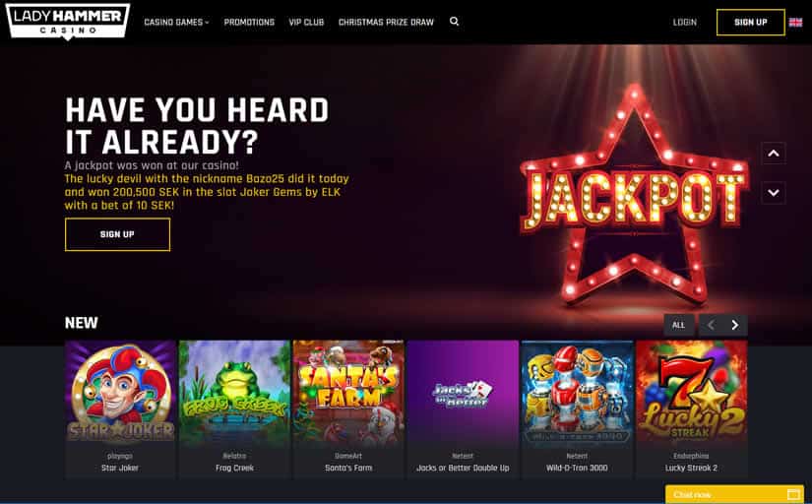Viewport: 812px width, 504px height.
Task: Click the Login link
Action: [x=685, y=23]
